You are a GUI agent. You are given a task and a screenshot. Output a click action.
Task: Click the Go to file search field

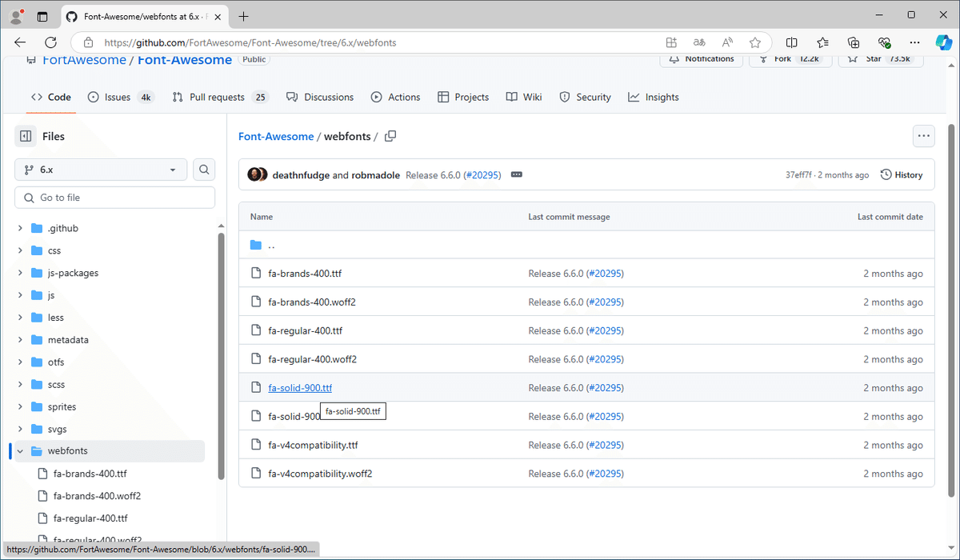114,198
